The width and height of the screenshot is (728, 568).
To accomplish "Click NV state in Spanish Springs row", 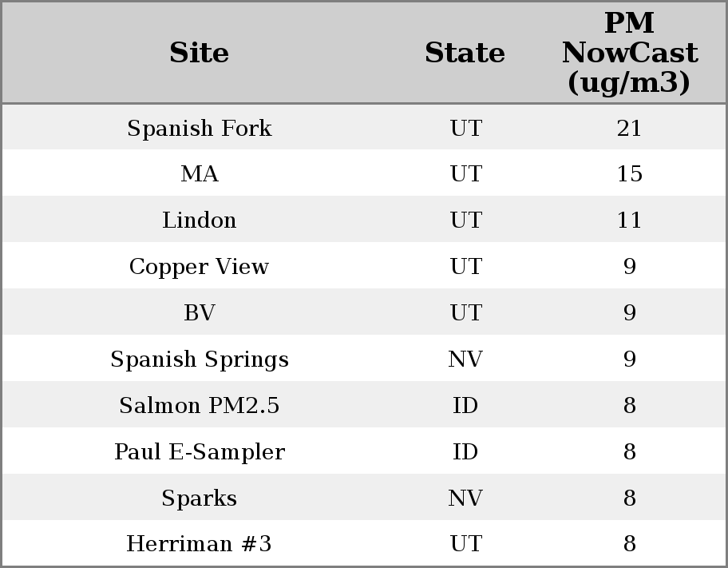I will pos(465,359).
